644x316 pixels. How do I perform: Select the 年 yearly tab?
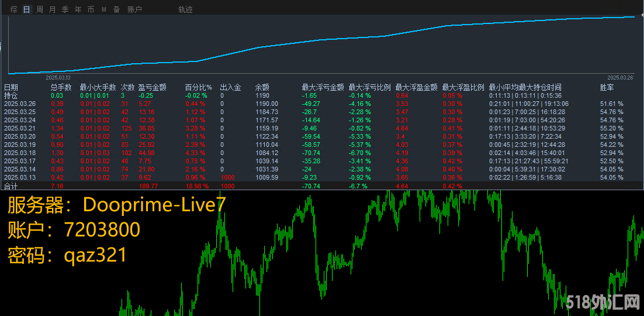[78, 9]
